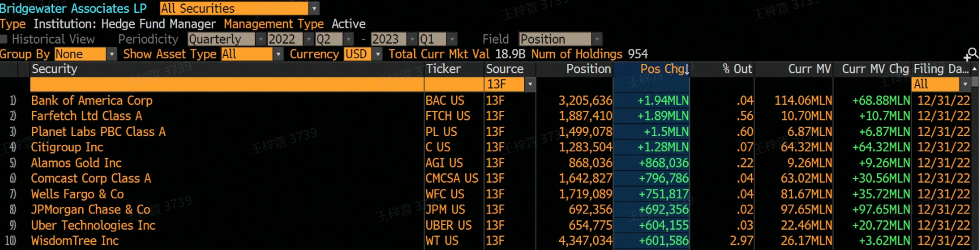Toggle the Historical View checkbox

4,40
